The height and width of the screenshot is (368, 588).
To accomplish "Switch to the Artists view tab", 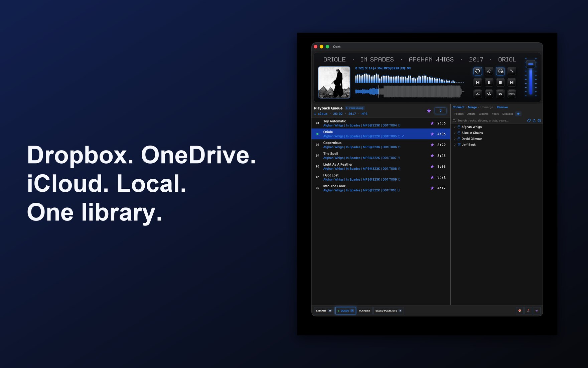I will tap(471, 114).
